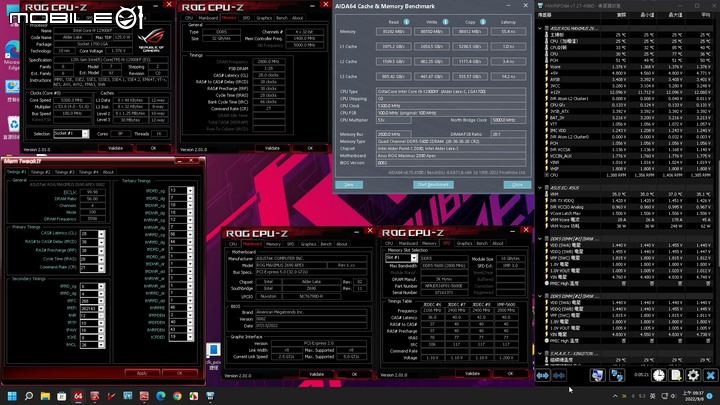Open tRFC dropdown in MemTweakIt
The image size is (720, 405).
[x=101, y=301]
